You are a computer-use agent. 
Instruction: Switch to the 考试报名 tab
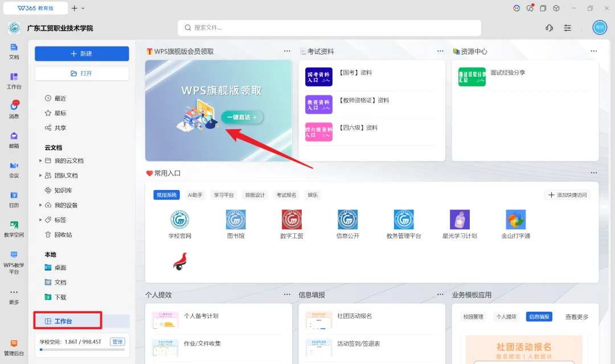(286, 195)
